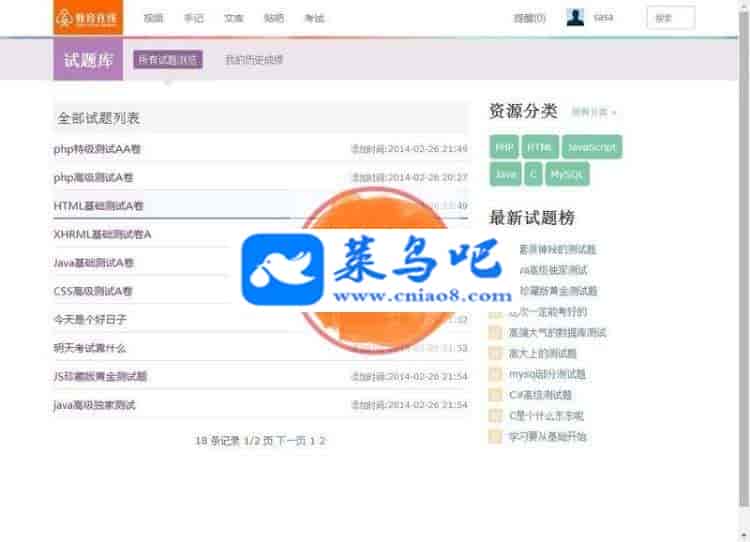
Task: Open mysql部分测试题 in latest list
Action: (x=547, y=374)
